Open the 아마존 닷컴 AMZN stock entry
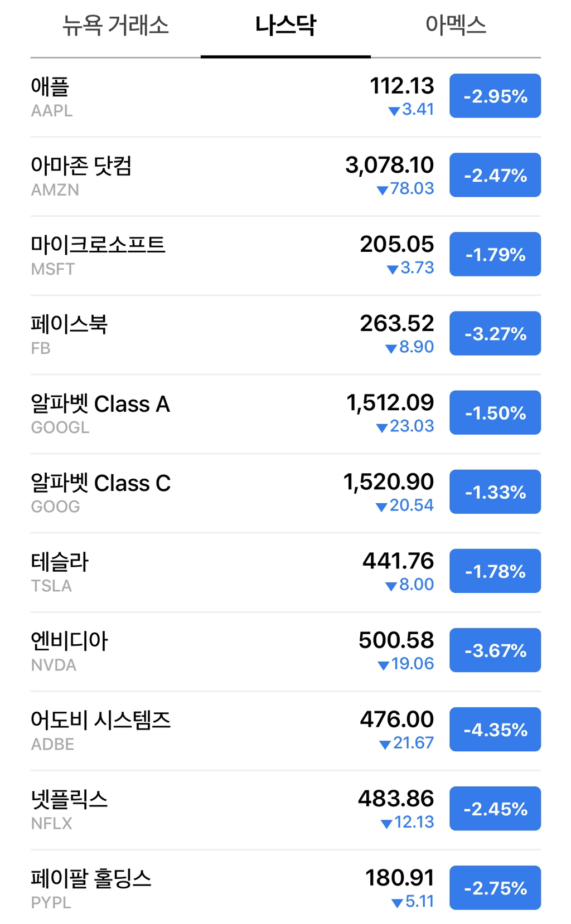The image size is (571, 924). [x=285, y=176]
